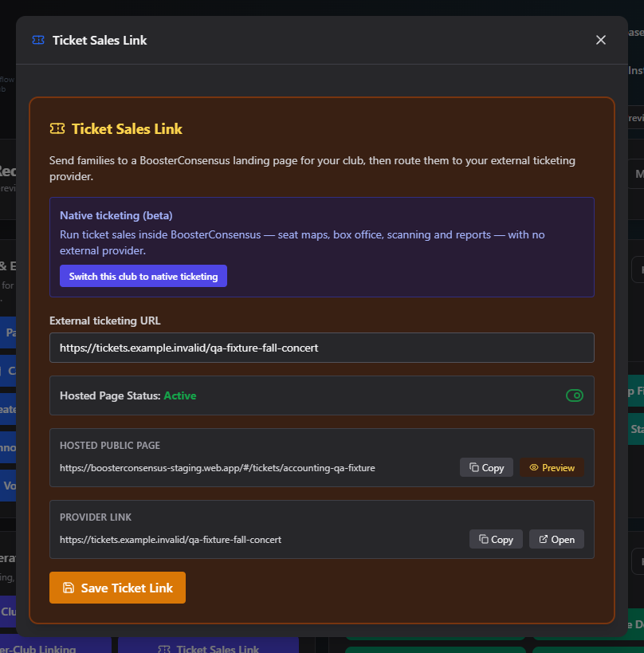Screen dimensions: 644x653
Task: Click the External ticketing URL label
Action: coord(105,321)
